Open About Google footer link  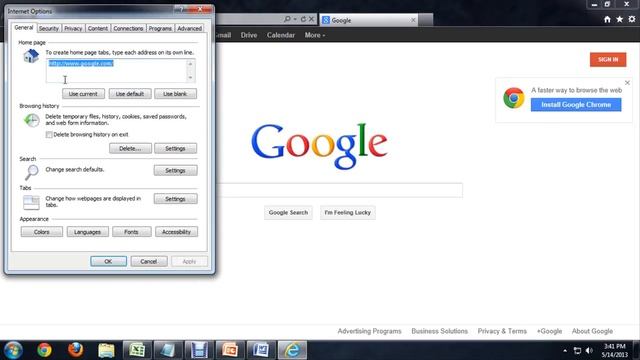tap(592, 331)
